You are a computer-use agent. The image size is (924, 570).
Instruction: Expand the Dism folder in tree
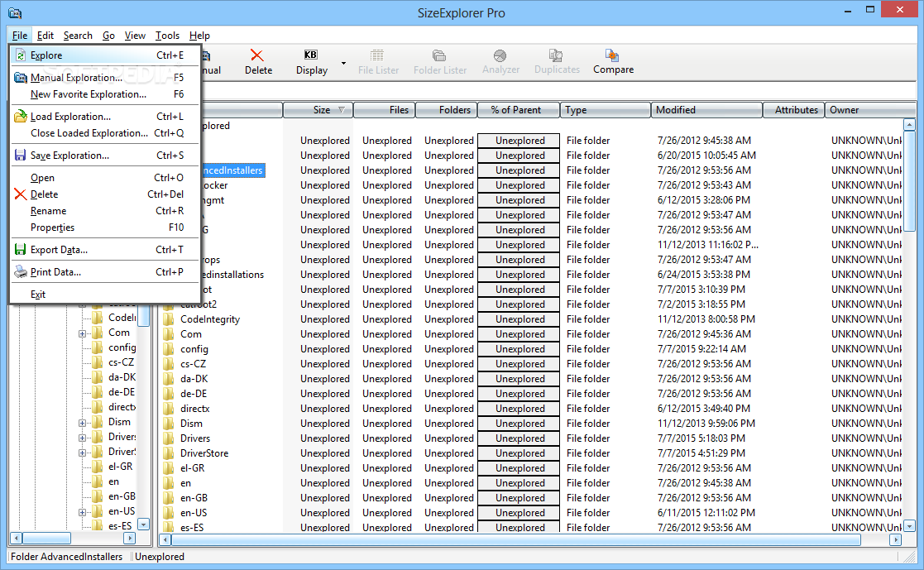[83, 423]
